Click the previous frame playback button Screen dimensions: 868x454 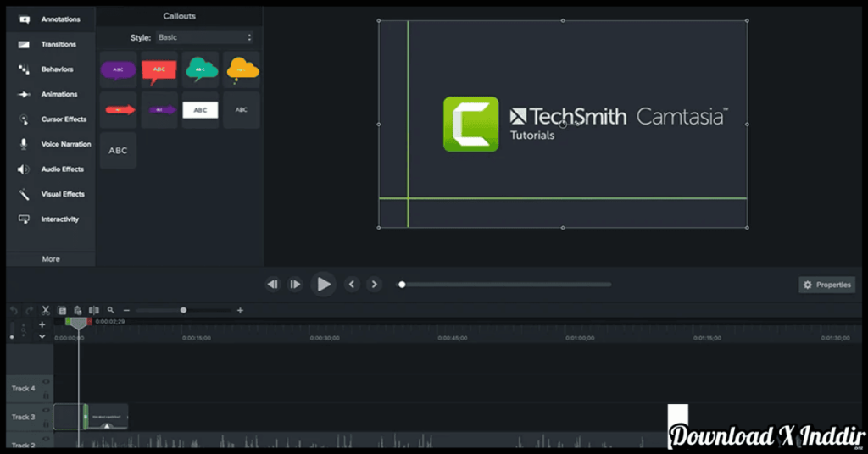click(273, 285)
